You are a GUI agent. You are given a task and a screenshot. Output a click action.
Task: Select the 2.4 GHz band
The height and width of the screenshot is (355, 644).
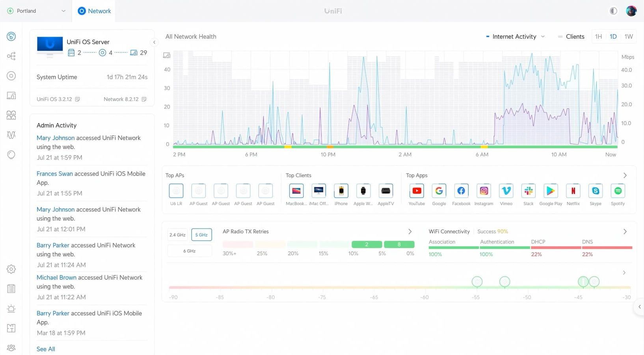click(177, 235)
